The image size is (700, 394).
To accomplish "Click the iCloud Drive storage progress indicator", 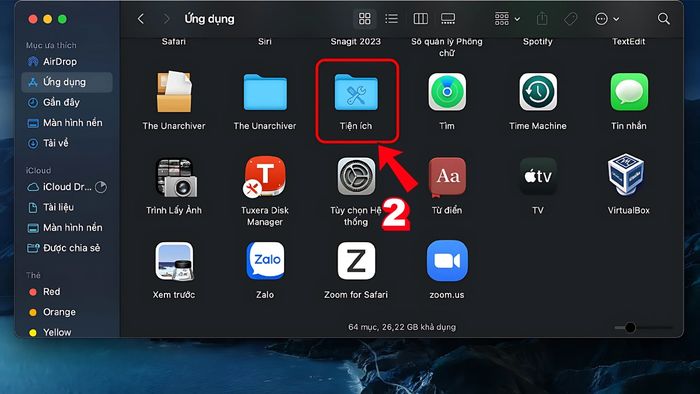I will (101, 187).
